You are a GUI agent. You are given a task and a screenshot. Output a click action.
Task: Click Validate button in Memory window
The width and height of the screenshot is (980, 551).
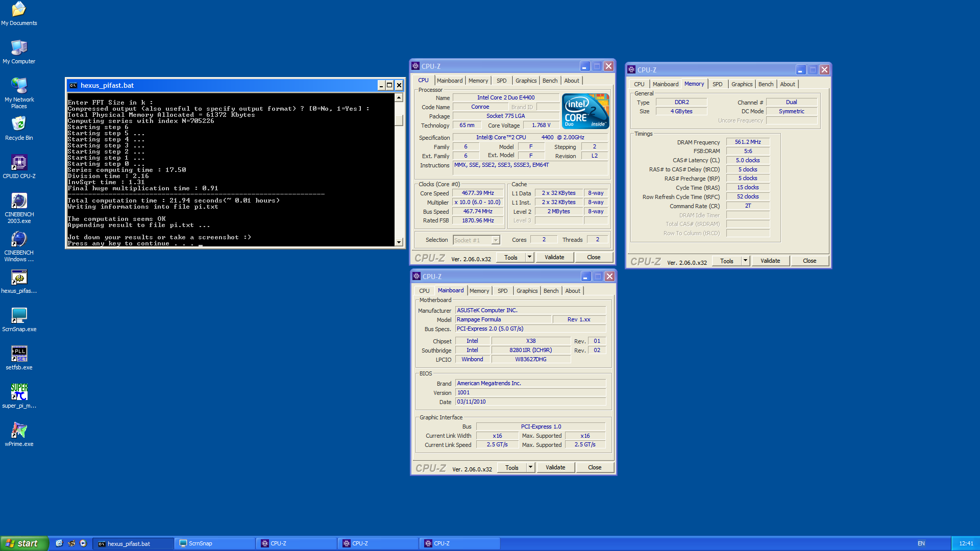coord(770,261)
